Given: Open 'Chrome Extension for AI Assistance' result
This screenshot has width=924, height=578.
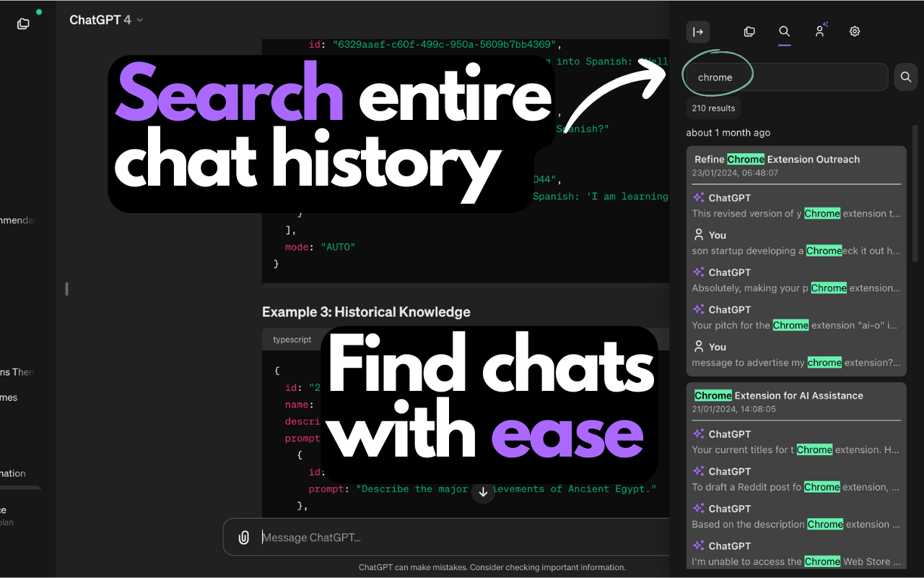Looking at the screenshot, I should [778, 396].
